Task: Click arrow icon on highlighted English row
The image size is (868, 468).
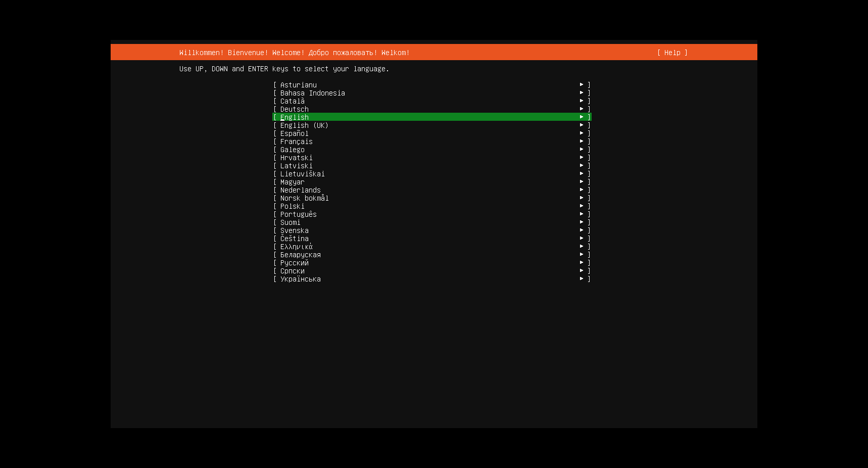Action: tap(582, 117)
